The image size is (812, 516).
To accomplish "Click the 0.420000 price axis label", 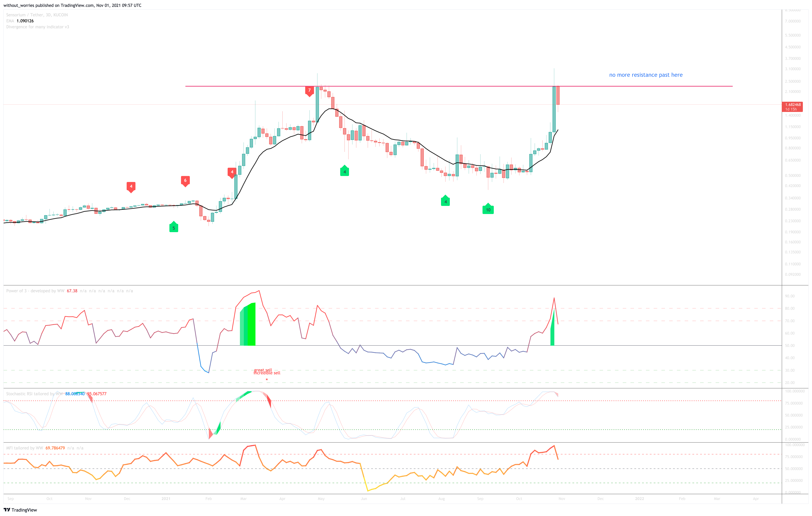I will coord(793,186).
